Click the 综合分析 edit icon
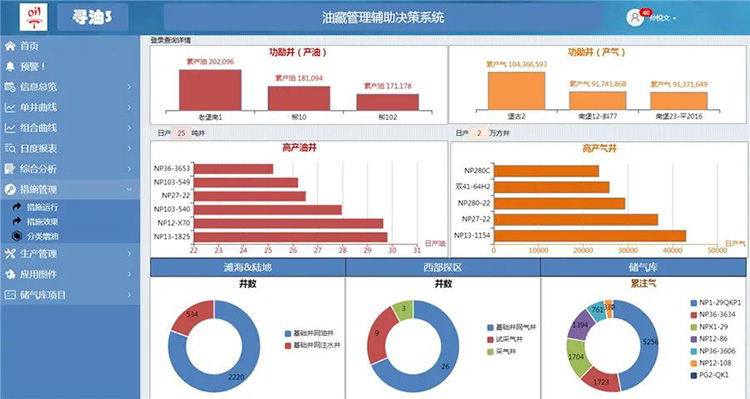The height and width of the screenshot is (399, 750). [10, 169]
